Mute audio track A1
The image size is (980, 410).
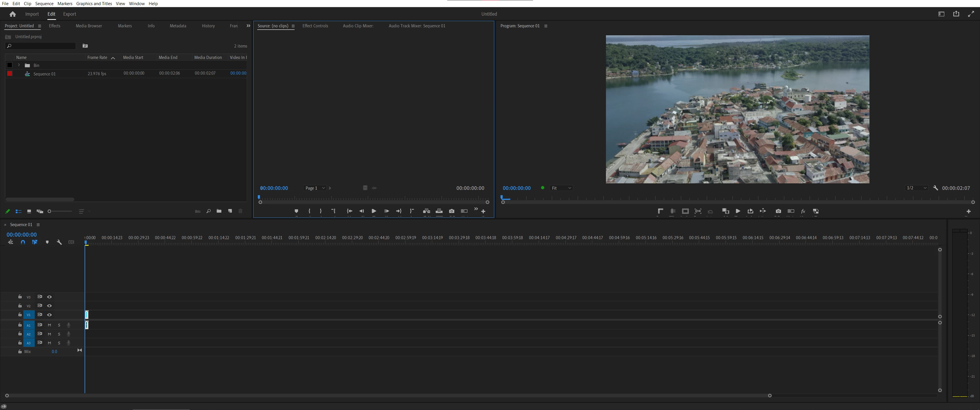pyautogui.click(x=50, y=325)
